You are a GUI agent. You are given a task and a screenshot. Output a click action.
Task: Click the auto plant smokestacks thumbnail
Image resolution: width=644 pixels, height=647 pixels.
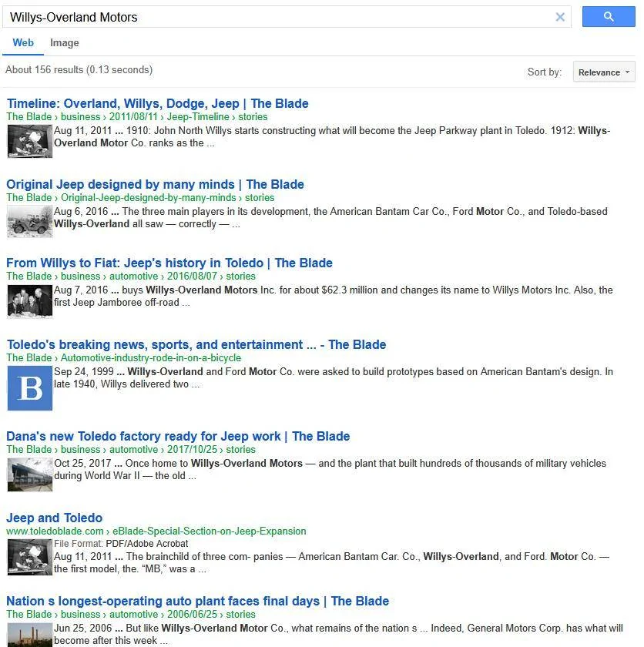point(30,635)
